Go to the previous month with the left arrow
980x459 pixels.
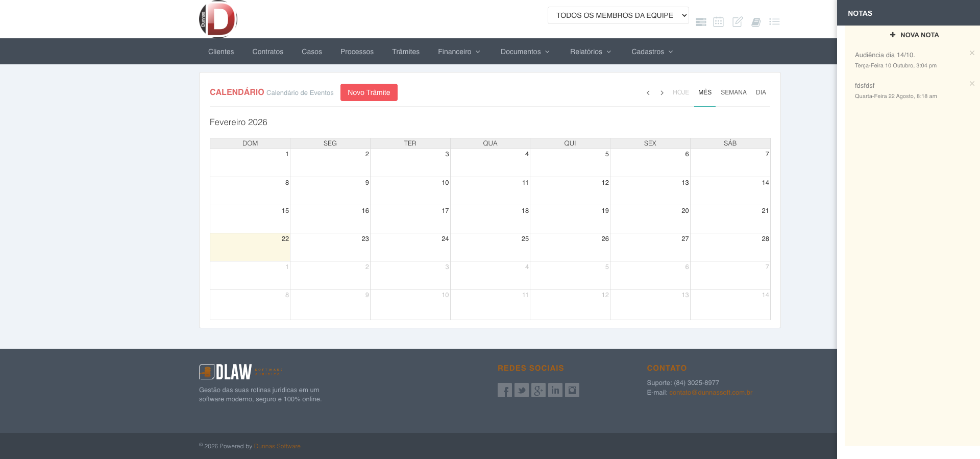648,93
